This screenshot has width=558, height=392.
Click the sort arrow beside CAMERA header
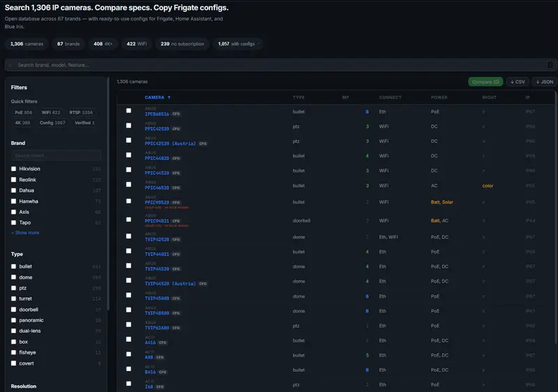pos(169,98)
